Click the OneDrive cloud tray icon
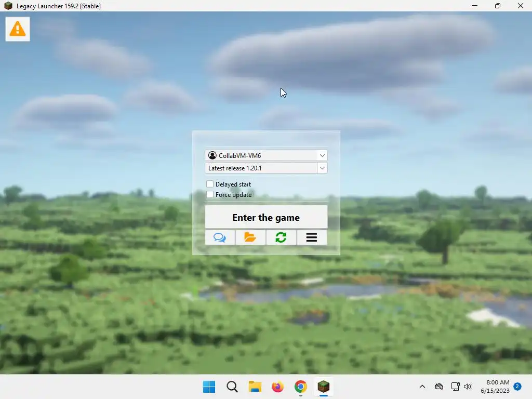This screenshot has width=532, height=399. pyautogui.click(x=439, y=387)
